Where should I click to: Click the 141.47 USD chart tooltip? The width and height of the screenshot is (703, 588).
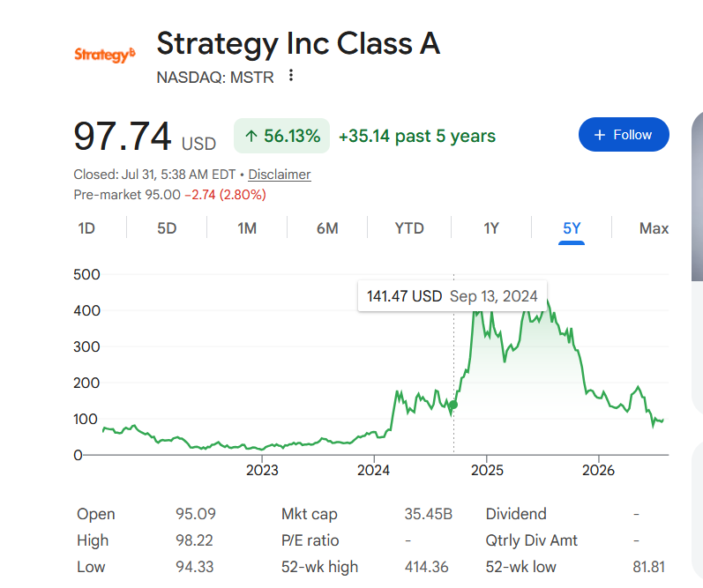point(452,296)
